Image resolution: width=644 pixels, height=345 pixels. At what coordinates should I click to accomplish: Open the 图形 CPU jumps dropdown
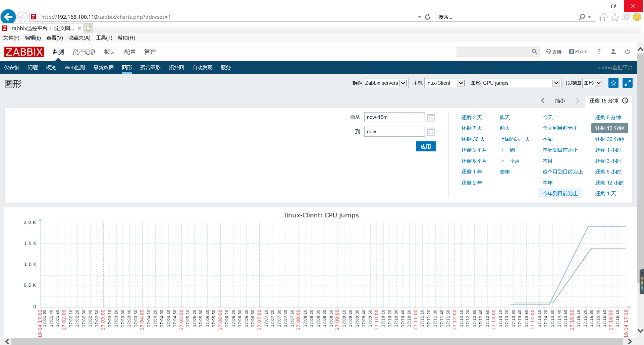(x=522, y=83)
